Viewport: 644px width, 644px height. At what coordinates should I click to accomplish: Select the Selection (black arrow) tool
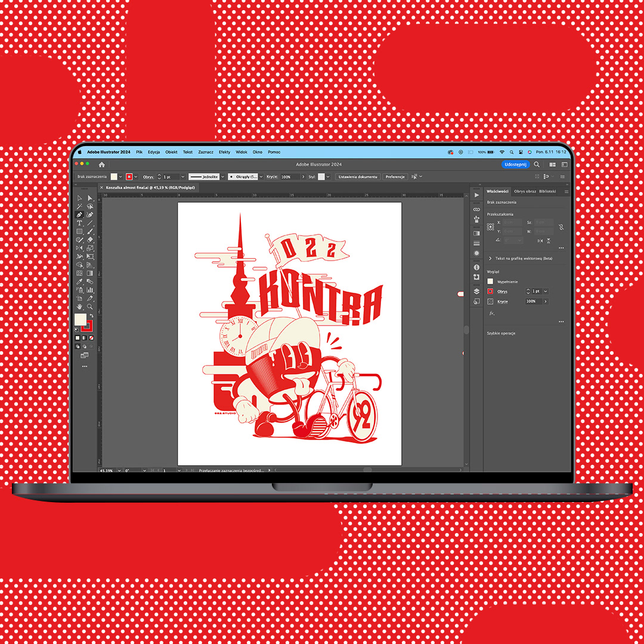coord(79,198)
